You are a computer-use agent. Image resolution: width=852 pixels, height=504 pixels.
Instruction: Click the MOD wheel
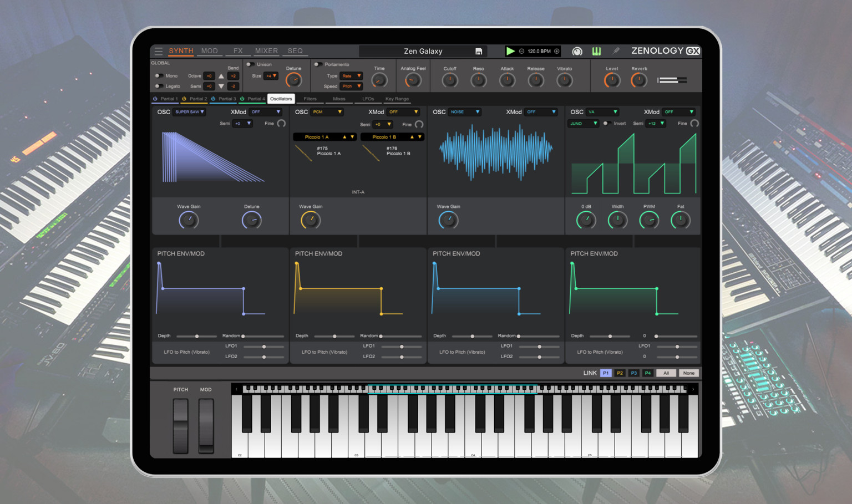point(206,425)
